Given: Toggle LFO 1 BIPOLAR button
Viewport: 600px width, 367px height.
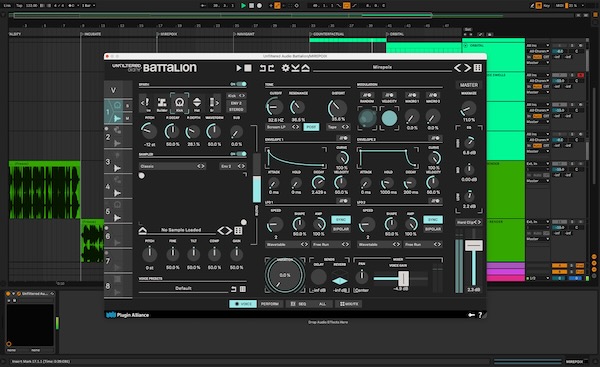Looking at the screenshot, I should tap(341, 229).
